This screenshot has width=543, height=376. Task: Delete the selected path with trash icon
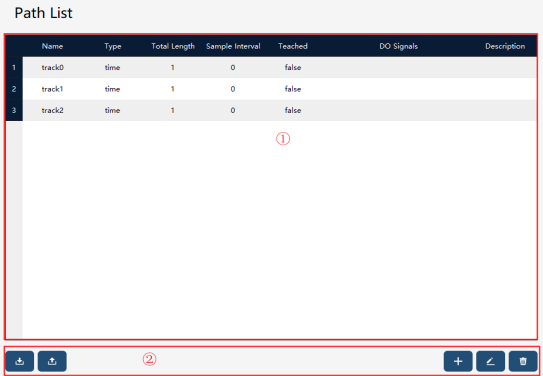point(523,361)
